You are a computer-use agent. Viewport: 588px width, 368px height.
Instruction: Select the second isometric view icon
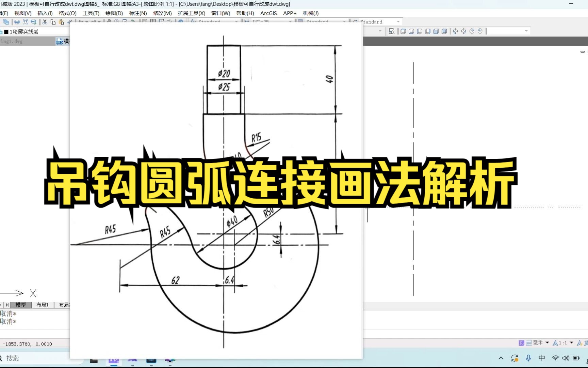click(x=464, y=31)
